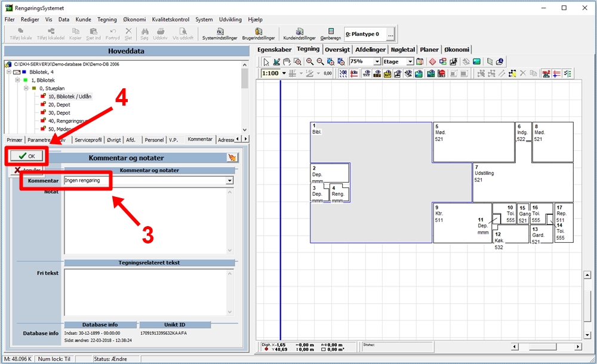Viewport: 597px width, 364px height.
Task: Open the Filer menu
Action: (10, 20)
